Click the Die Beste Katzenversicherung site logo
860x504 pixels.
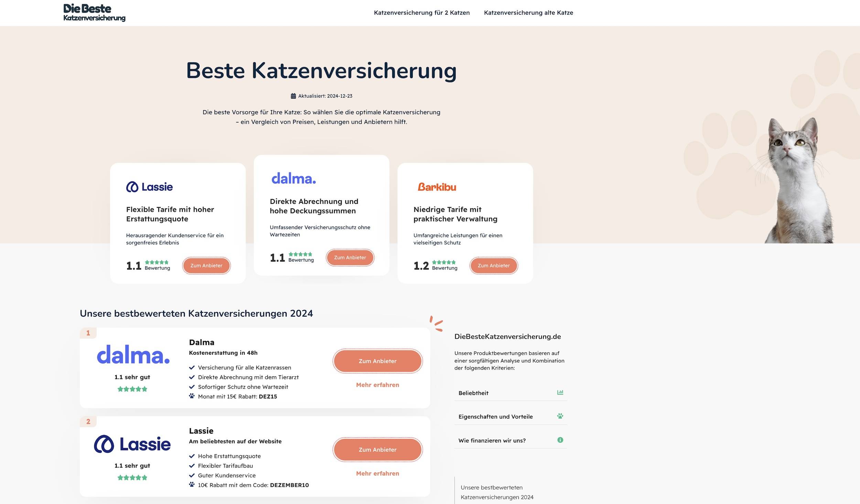pyautogui.click(x=94, y=13)
